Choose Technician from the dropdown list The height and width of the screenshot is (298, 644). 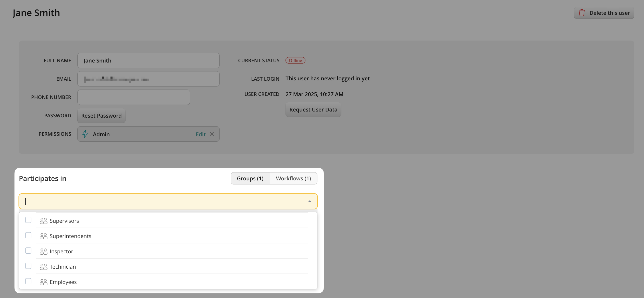63,267
